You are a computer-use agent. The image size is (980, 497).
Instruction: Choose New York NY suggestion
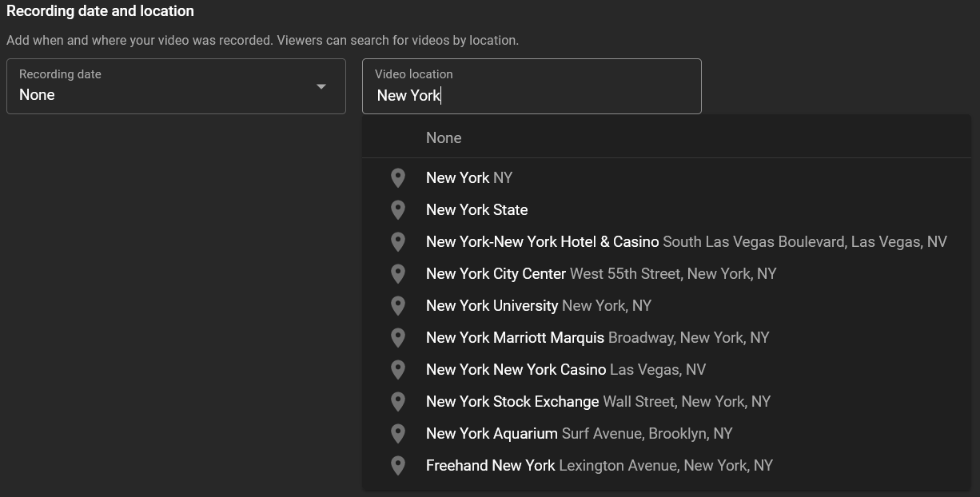click(469, 178)
